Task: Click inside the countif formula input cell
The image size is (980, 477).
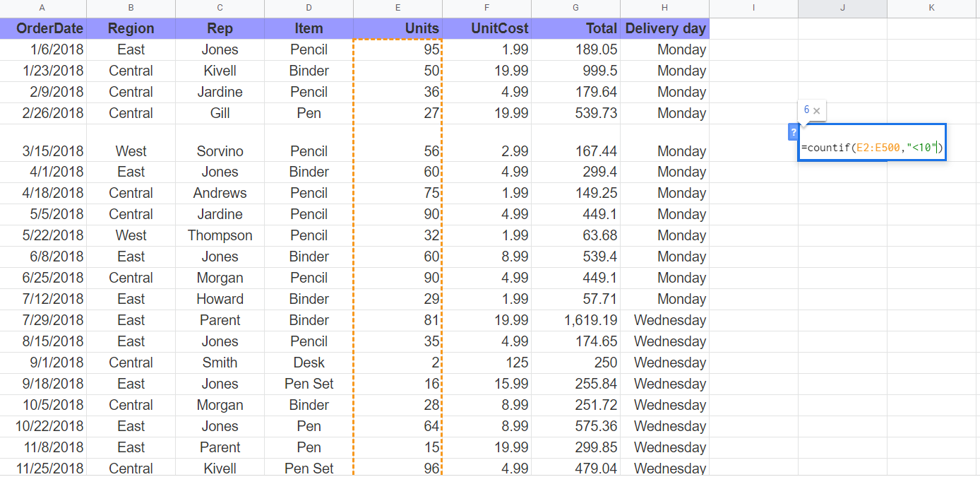Action: (x=872, y=148)
